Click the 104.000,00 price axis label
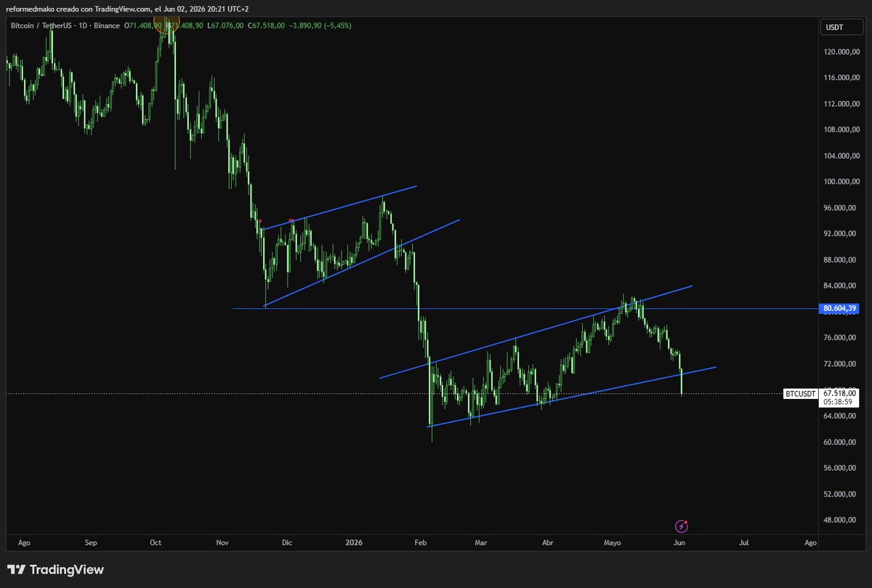The height and width of the screenshot is (588, 872). (x=841, y=156)
